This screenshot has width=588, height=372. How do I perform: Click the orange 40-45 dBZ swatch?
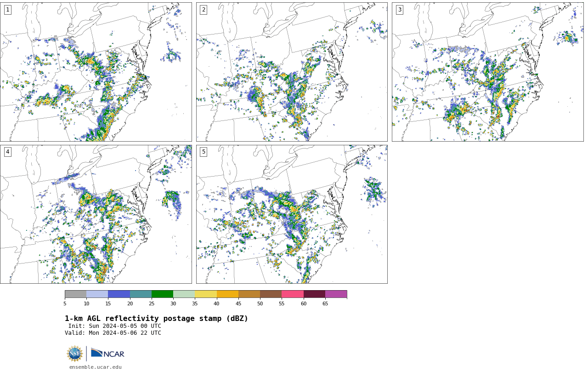point(227,294)
